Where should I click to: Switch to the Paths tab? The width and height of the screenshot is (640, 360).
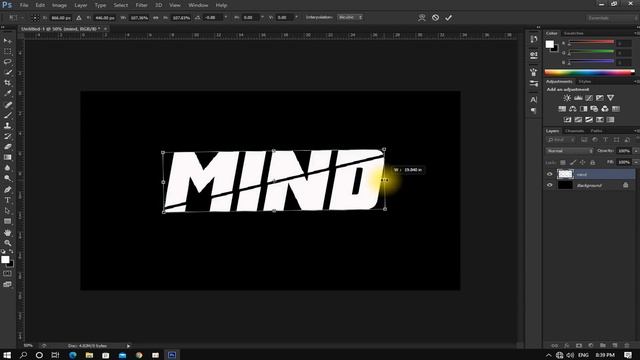[x=596, y=131]
